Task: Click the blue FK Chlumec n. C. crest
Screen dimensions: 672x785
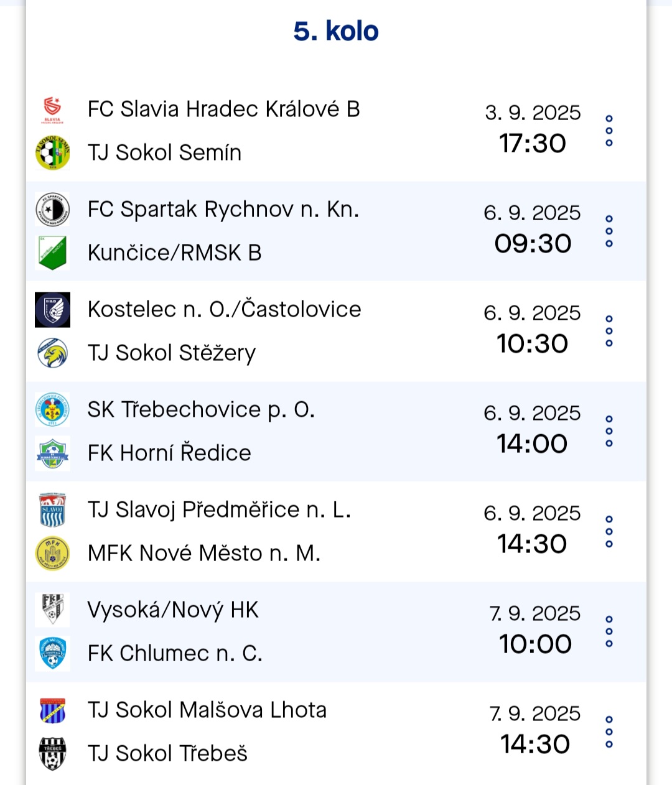Action: (52, 654)
